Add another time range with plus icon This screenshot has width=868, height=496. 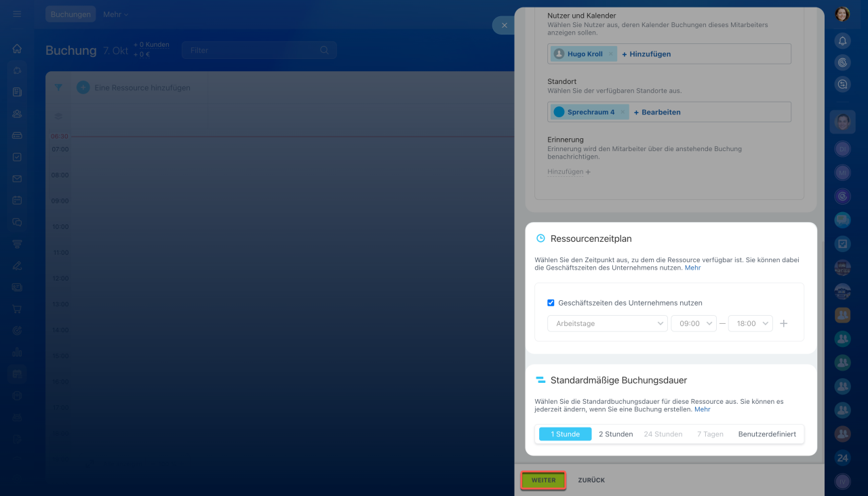[783, 324]
